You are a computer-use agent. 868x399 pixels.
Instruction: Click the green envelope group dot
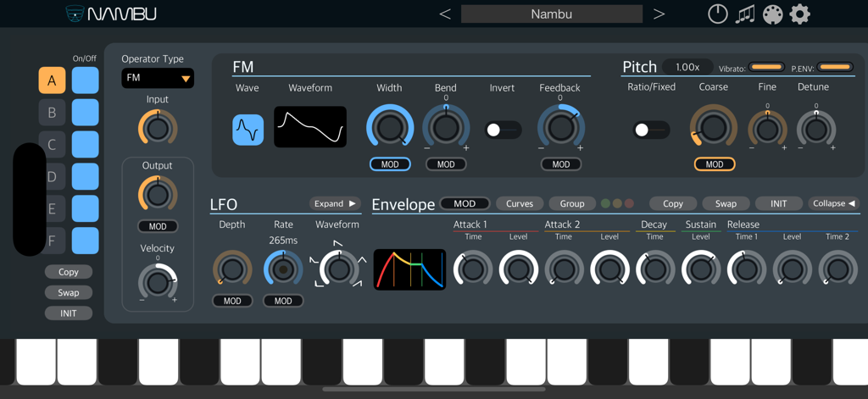tap(606, 203)
